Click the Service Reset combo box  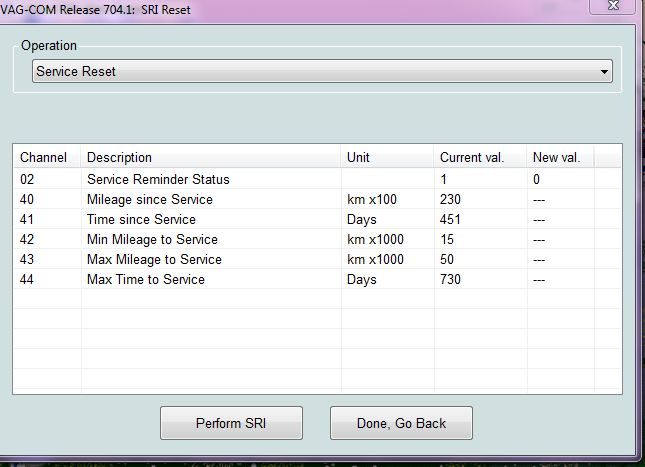coord(320,72)
